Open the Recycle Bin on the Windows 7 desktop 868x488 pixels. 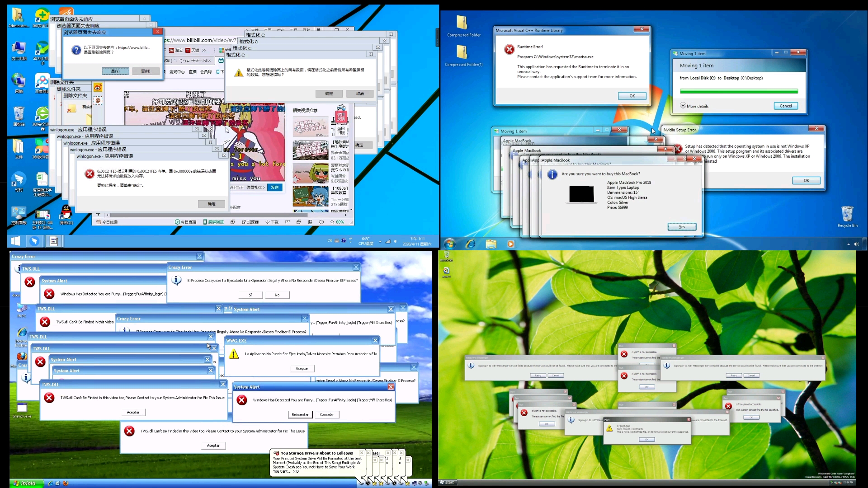(847, 212)
